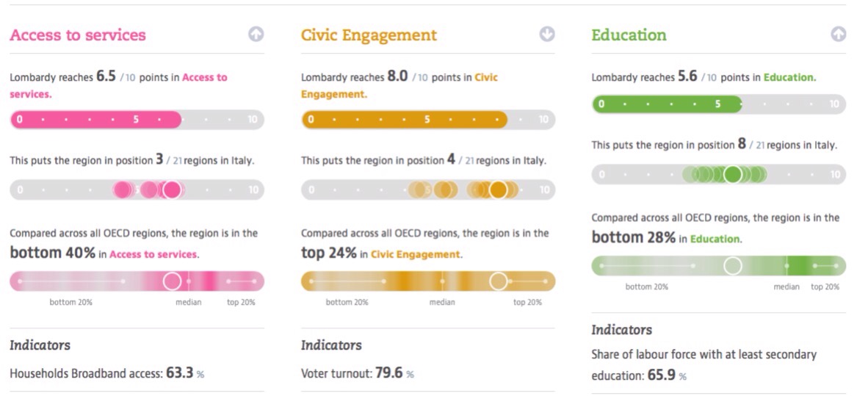Select Lombardy's highlighted pink circle in Italy ranking
The width and height of the screenshot is (868, 396).
click(172, 190)
